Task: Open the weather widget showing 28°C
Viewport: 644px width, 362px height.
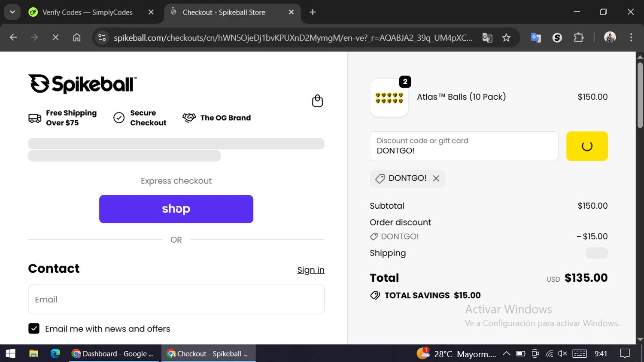Action: pos(456,353)
